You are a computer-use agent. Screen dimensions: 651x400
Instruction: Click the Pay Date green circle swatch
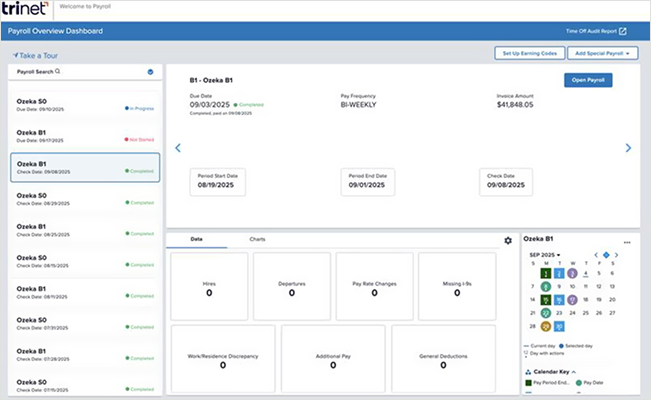[x=579, y=383]
